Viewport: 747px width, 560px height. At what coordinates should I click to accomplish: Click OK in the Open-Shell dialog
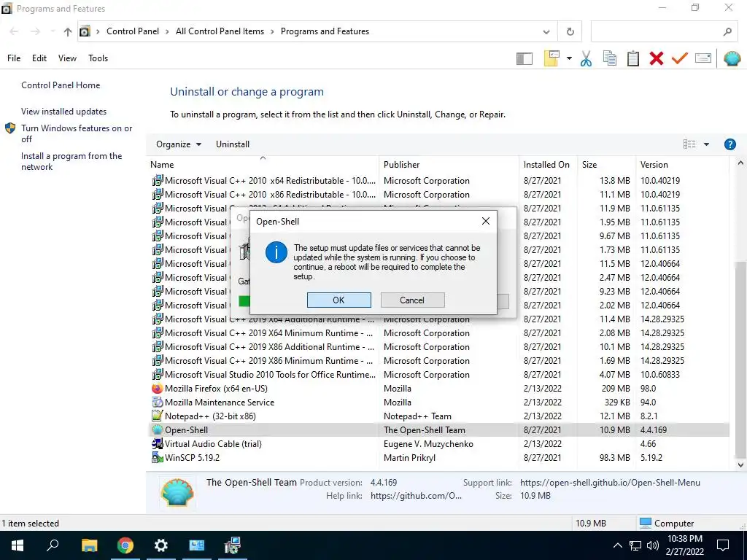pos(338,300)
